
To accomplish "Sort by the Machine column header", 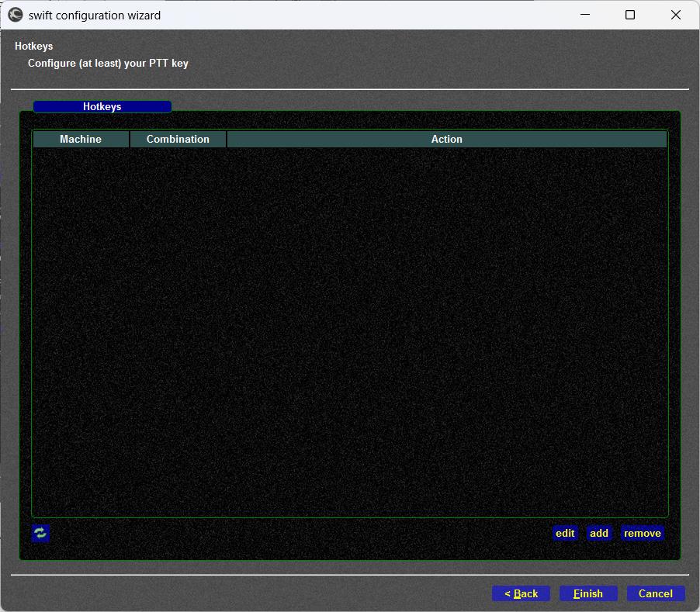I will coord(81,139).
